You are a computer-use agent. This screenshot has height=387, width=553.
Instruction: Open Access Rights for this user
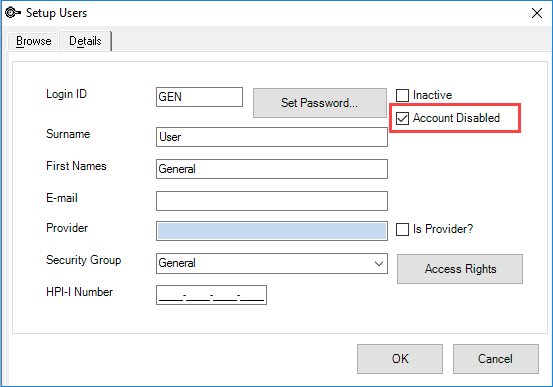(460, 269)
